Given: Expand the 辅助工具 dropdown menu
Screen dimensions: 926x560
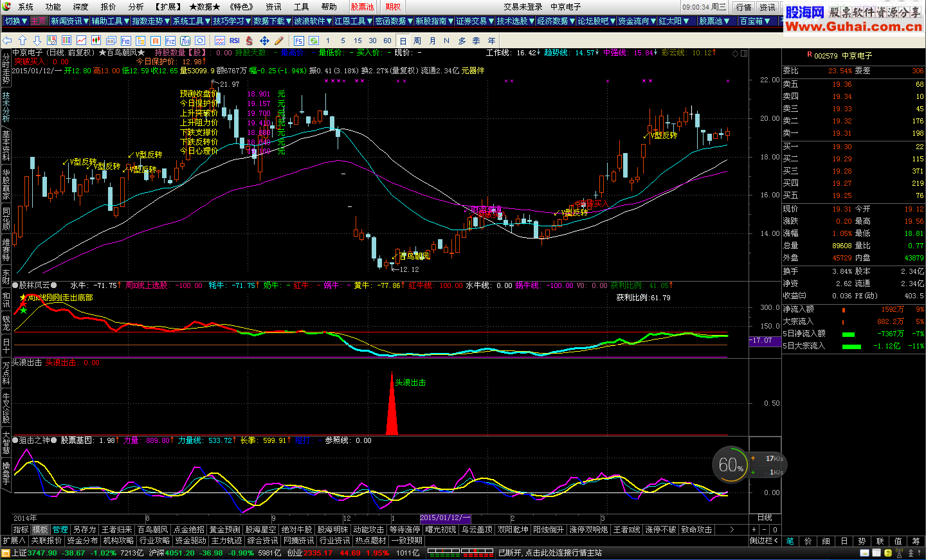Looking at the screenshot, I should [x=110, y=21].
